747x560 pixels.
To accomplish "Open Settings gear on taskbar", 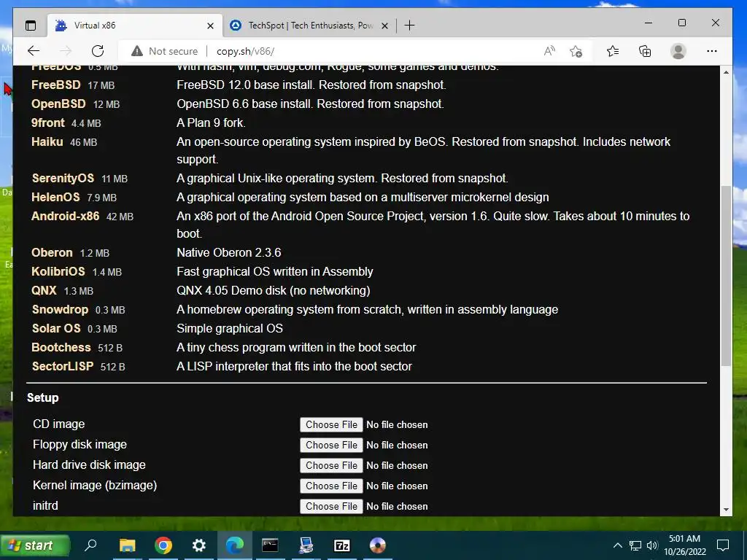I will point(198,545).
